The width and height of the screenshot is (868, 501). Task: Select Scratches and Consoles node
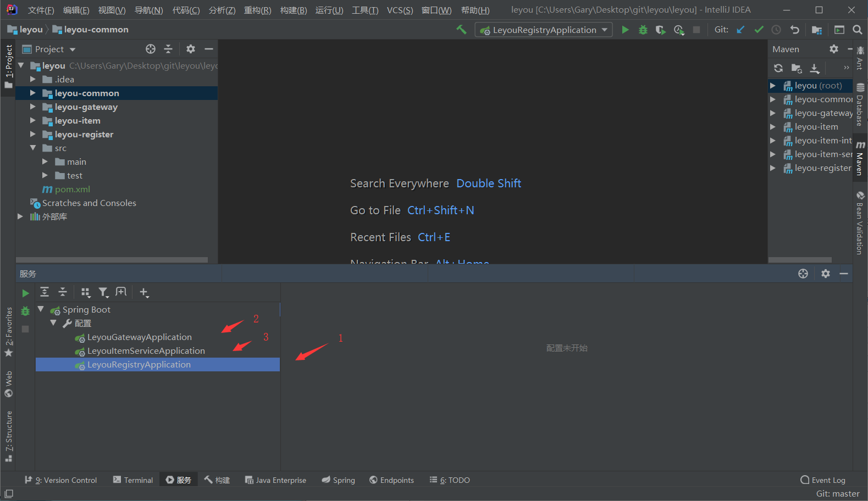[89, 203]
